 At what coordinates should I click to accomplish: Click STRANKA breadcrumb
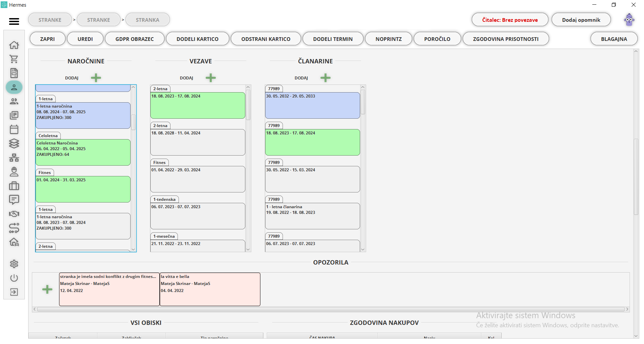point(148,20)
